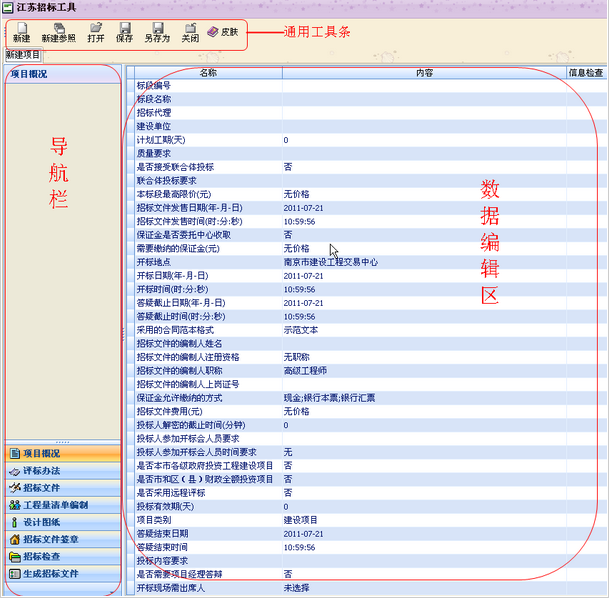Click the 江苏招标工具 title bar app icon

point(7,7)
